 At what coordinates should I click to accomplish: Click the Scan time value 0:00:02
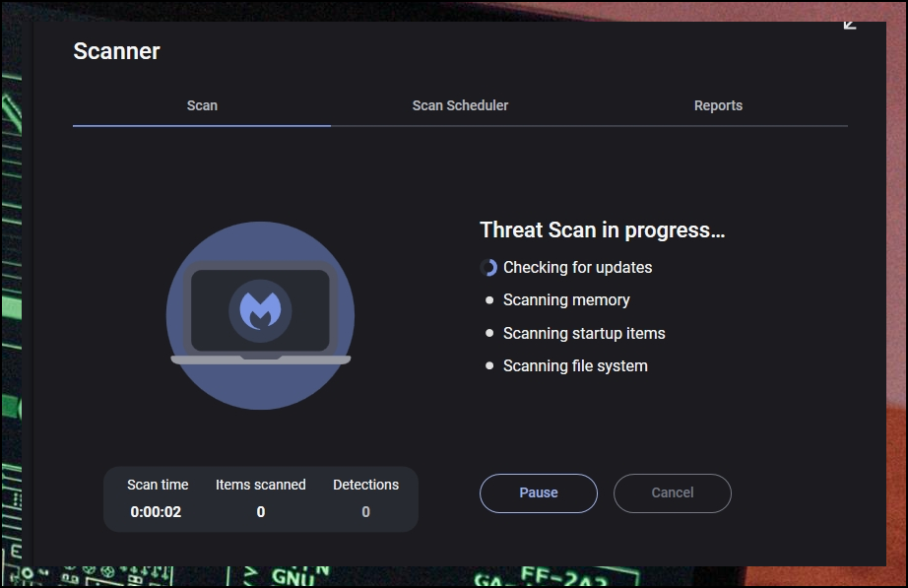point(156,512)
